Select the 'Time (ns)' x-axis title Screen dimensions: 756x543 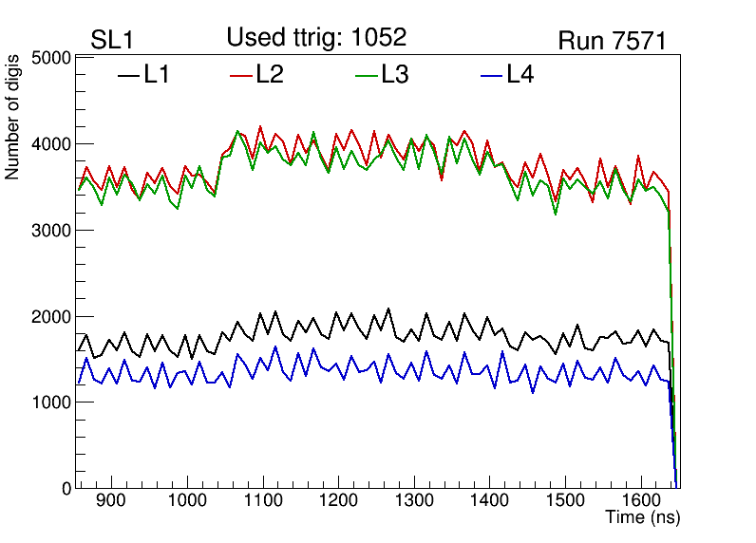tap(643, 518)
